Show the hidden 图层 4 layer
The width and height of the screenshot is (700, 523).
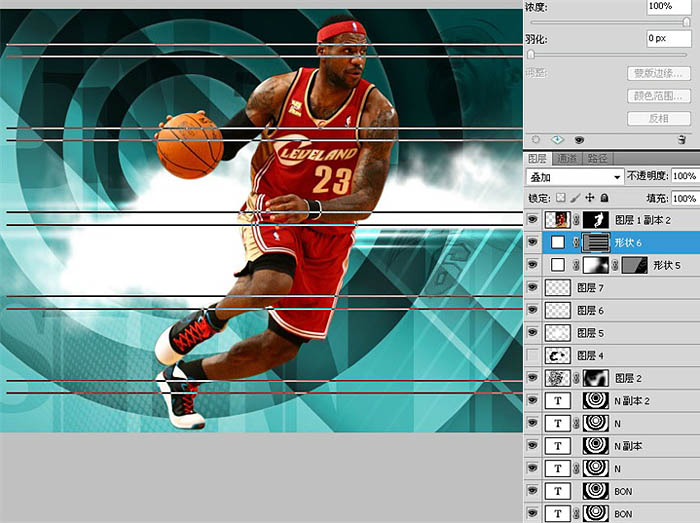(x=532, y=355)
